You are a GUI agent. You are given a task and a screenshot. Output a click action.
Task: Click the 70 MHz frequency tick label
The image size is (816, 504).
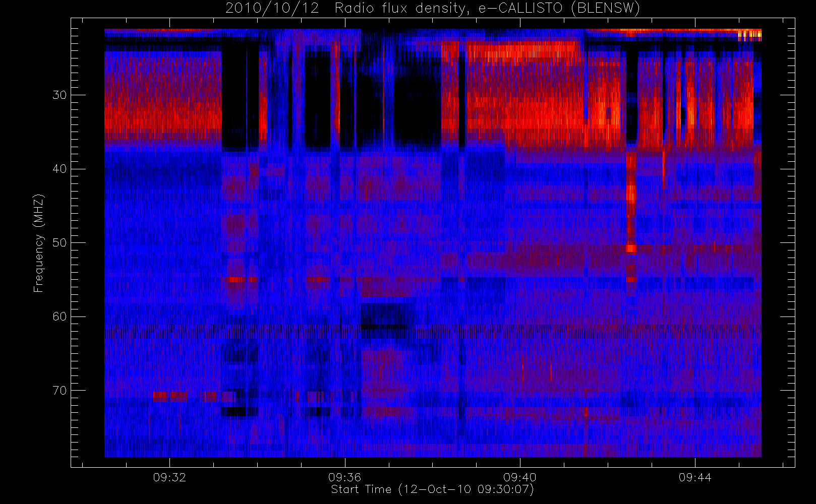click(60, 391)
